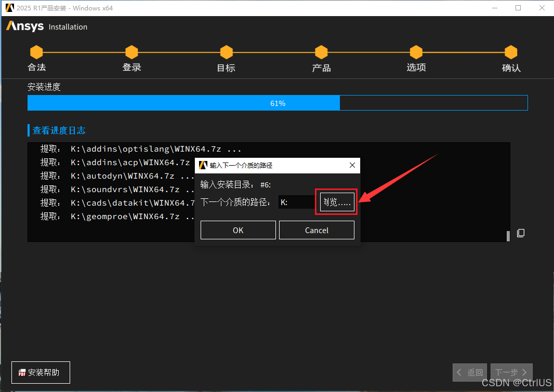Close the 输入下一个介质的路径 dialog
Screen dimensions: 554x392
point(352,165)
